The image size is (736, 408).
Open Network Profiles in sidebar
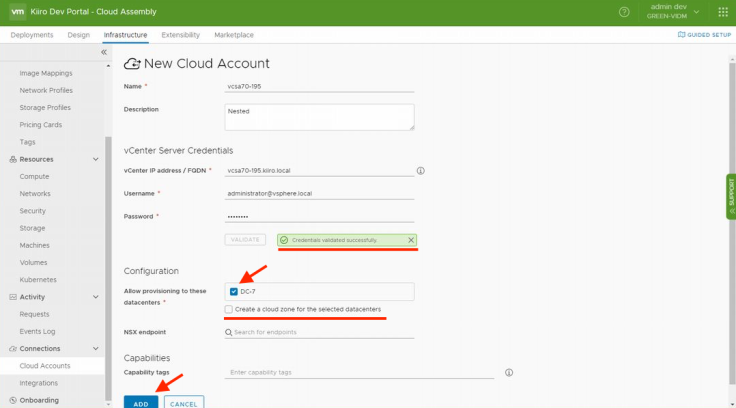point(46,91)
